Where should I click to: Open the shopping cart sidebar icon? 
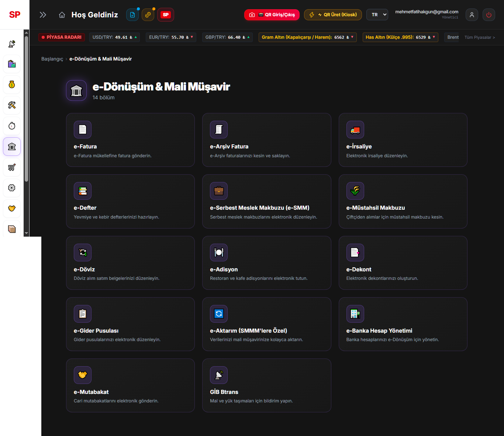[12, 167]
